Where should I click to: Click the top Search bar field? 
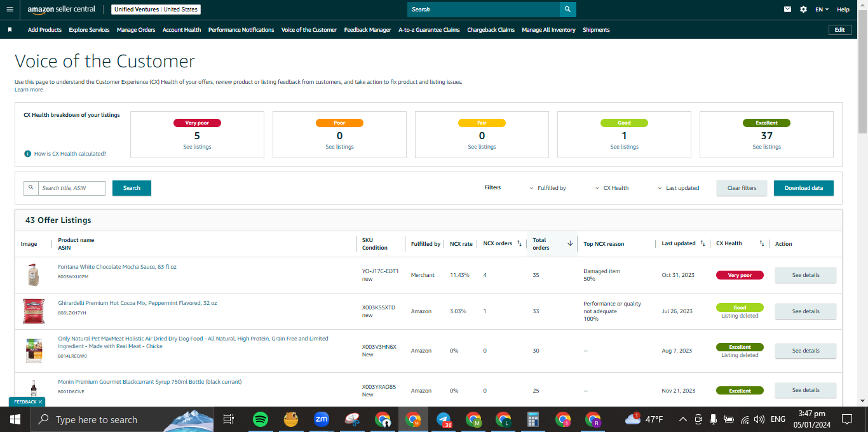(x=484, y=10)
